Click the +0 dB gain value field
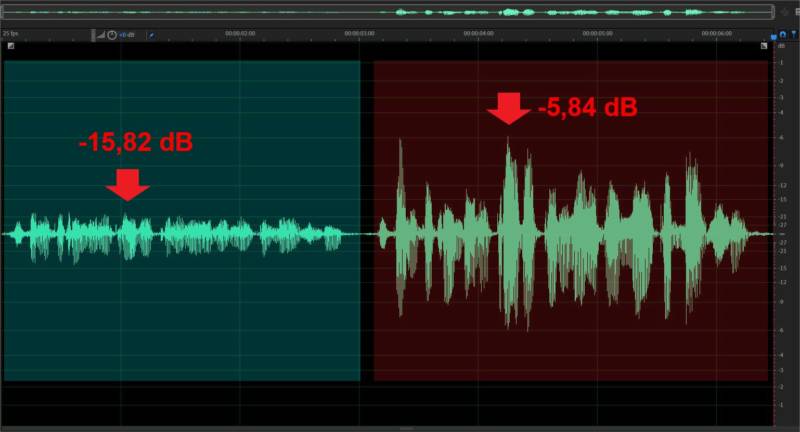This screenshot has width=800, height=432. coord(127,34)
